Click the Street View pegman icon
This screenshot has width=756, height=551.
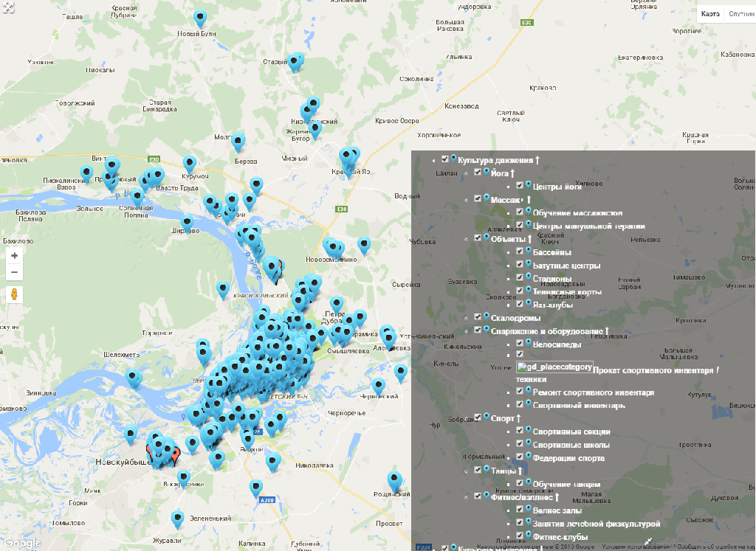pos(14,295)
